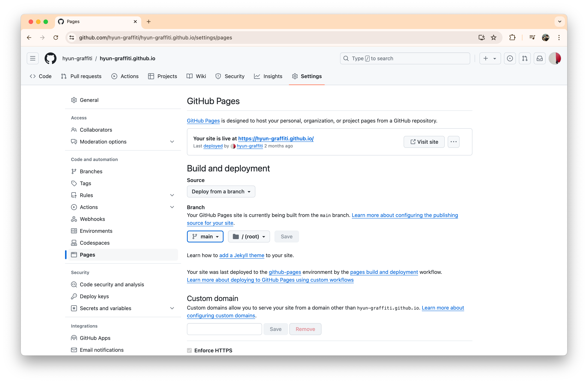Open the github-pages environment link

pos(285,272)
